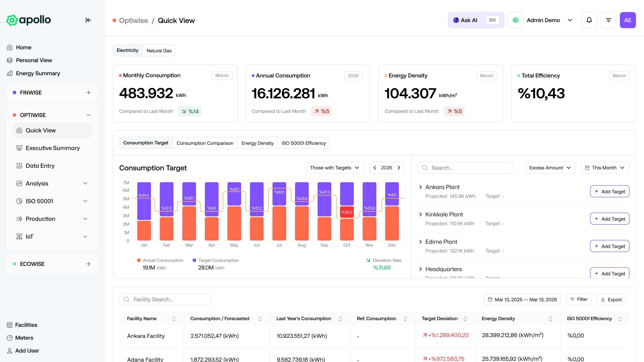Open notifications bell icon
Screen dimensions: 644x362
[589, 20]
